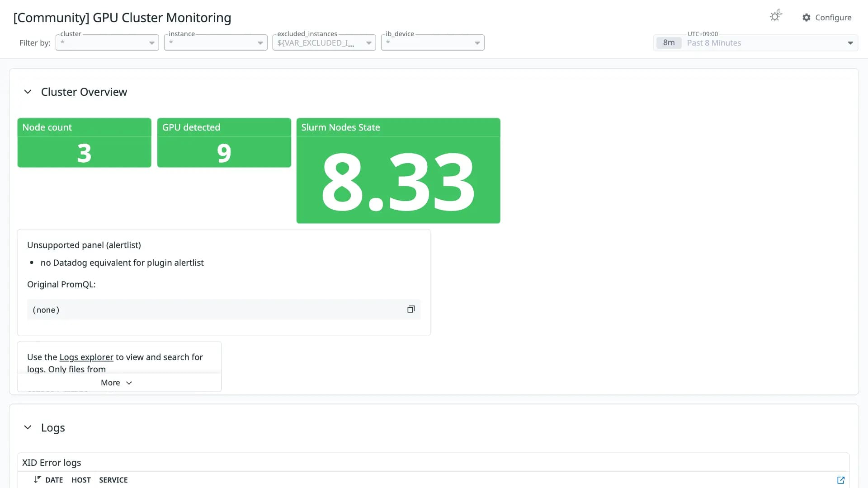868x488 pixels.
Task: Click the Node count widget title
Action: pyautogui.click(x=47, y=127)
